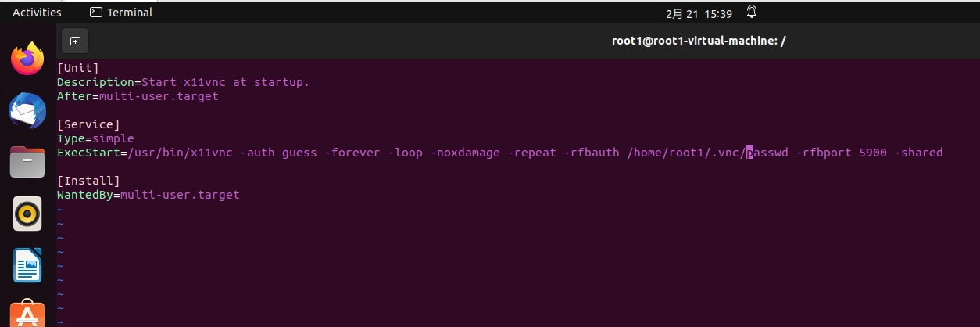Open the Terminal app menu
The image size is (980, 327).
121,13
